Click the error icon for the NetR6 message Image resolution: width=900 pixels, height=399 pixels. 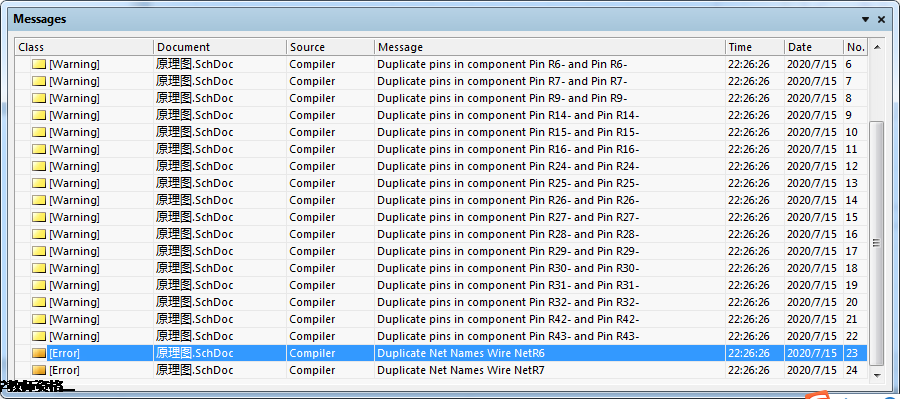click(38, 353)
